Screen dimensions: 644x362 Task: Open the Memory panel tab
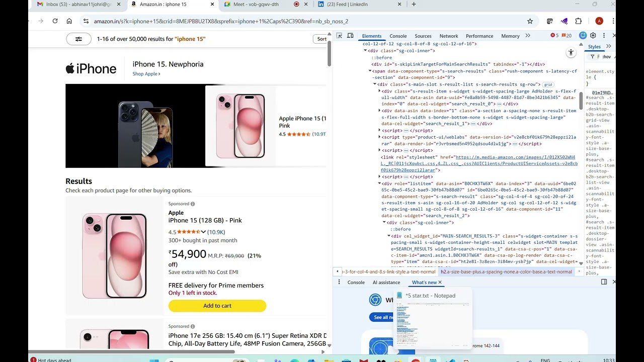[510, 36]
